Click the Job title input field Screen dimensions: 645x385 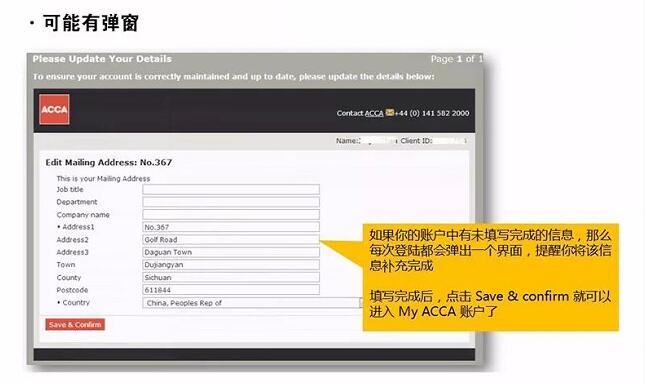click(231, 190)
